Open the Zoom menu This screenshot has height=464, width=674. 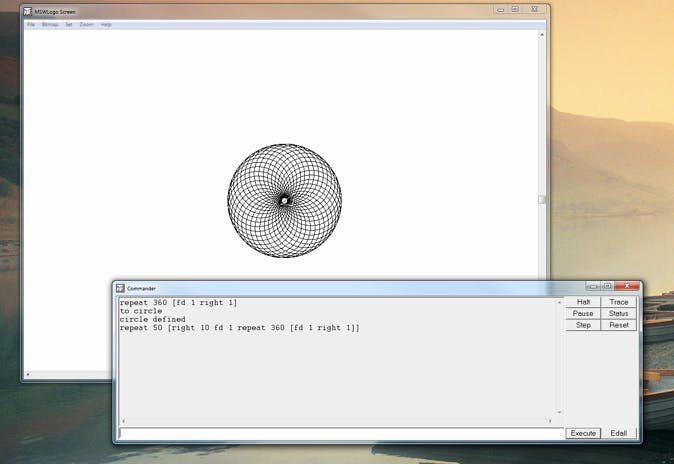[x=86, y=25]
